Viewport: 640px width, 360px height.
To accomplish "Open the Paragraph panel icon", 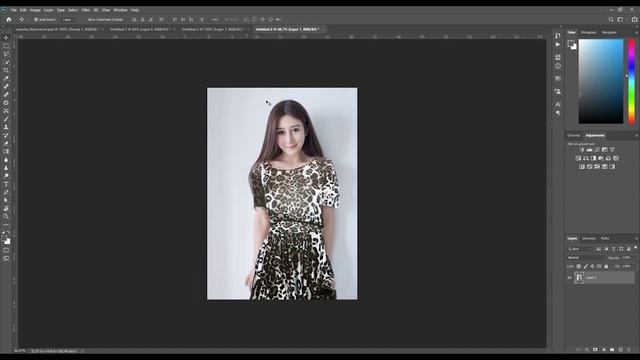I will point(558,113).
